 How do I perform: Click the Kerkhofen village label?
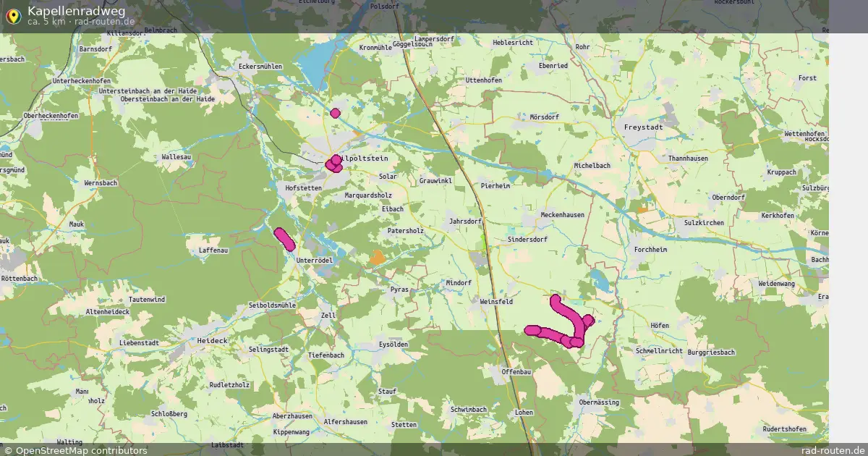(778, 216)
